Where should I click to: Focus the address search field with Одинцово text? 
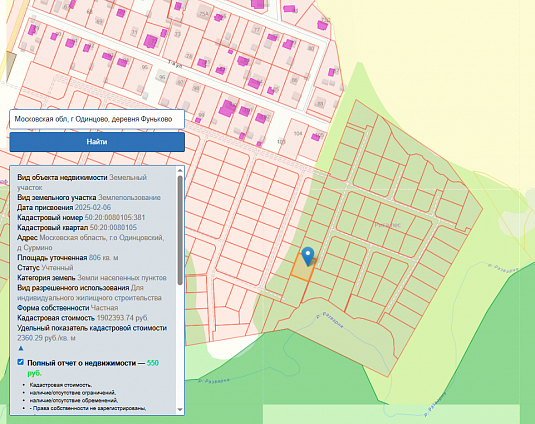97,119
